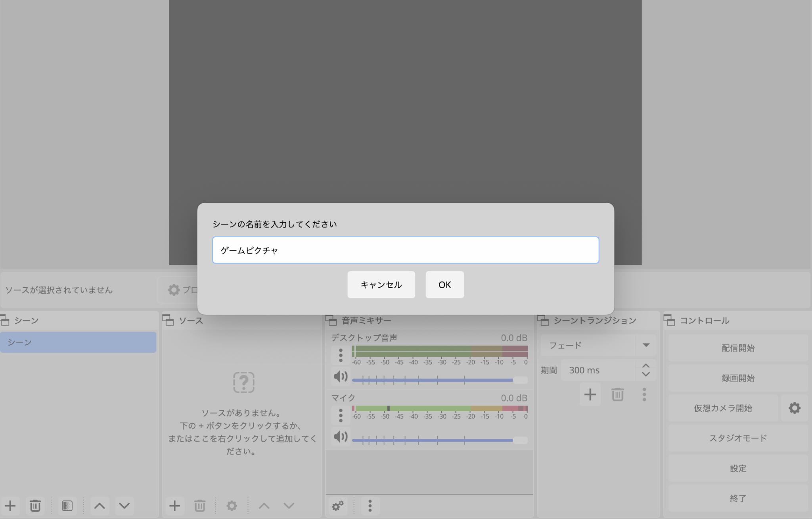812x519 pixels.
Task: Start streaming with 配信開始
Action: click(x=738, y=348)
